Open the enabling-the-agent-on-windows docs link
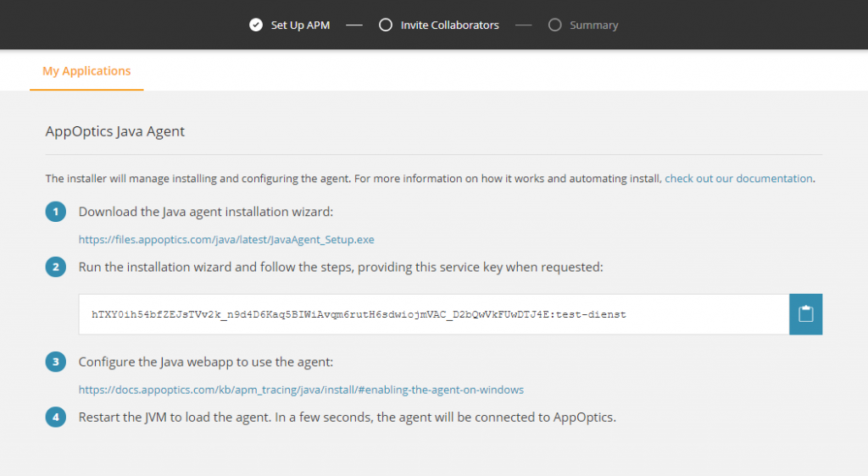868x476 pixels. tap(301, 390)
